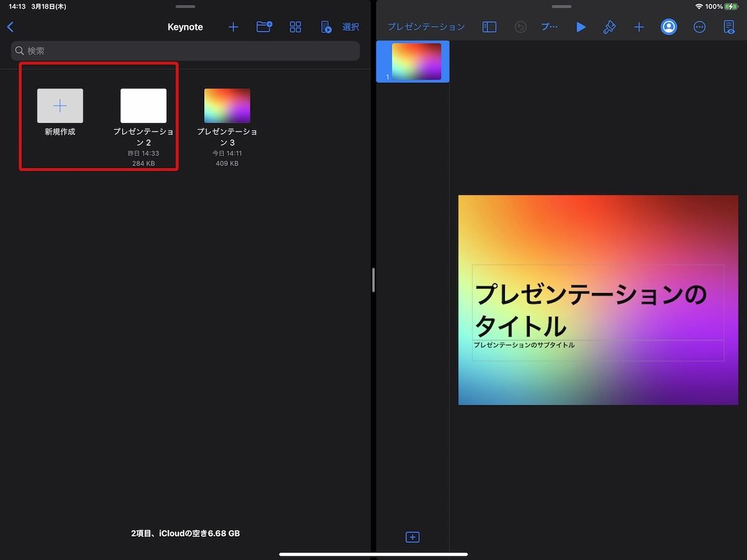The height and width of the screenshot is (560, 747).
Task: Open the format paintbrush icon
Action: click(609, 27)
